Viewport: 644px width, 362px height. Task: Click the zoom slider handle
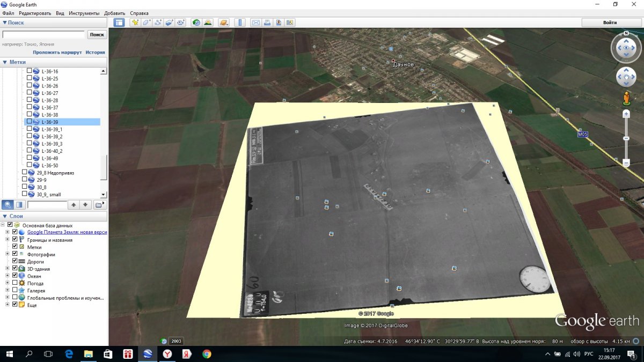[626, 139]
